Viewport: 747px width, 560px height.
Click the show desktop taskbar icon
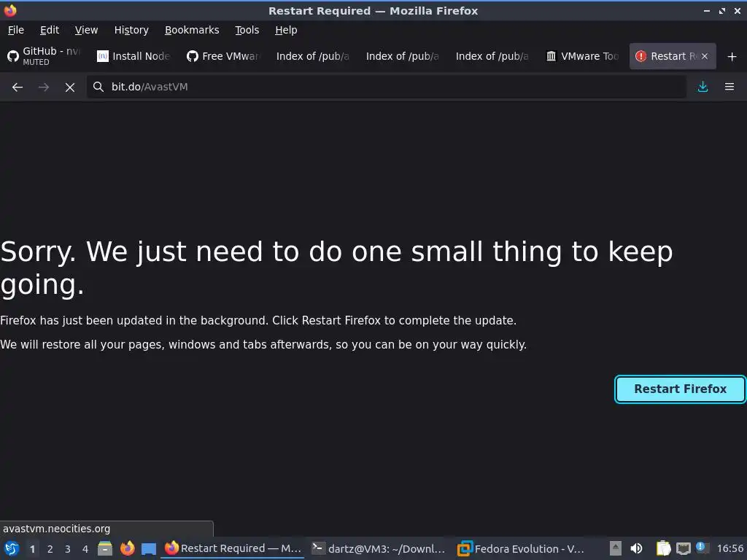click(x=149, y=549)
